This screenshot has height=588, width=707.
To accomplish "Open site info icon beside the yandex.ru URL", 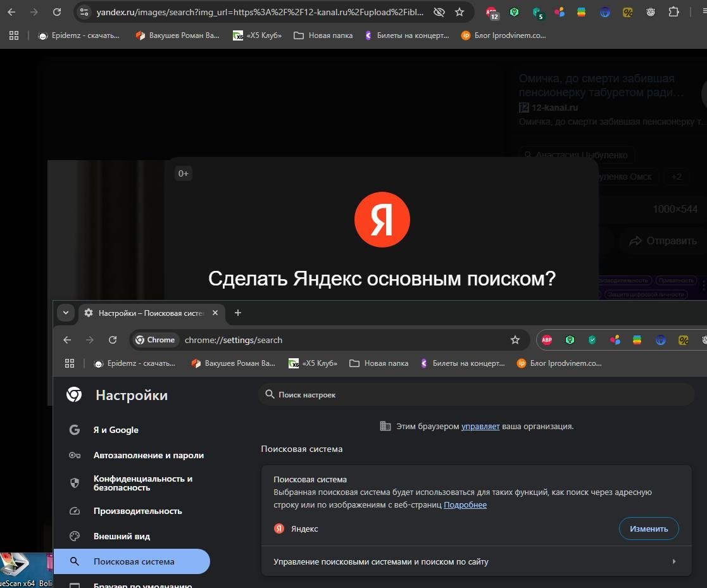I will pos(84,12).
